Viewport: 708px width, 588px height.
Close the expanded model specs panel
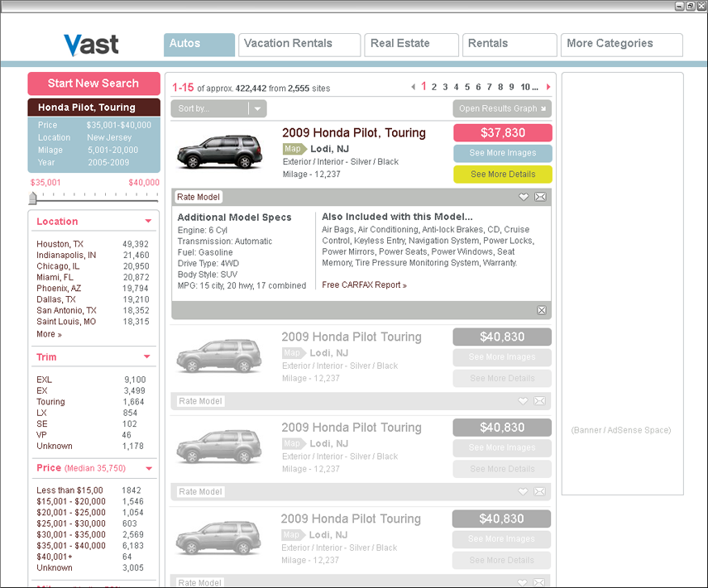(x=542, y=310)
